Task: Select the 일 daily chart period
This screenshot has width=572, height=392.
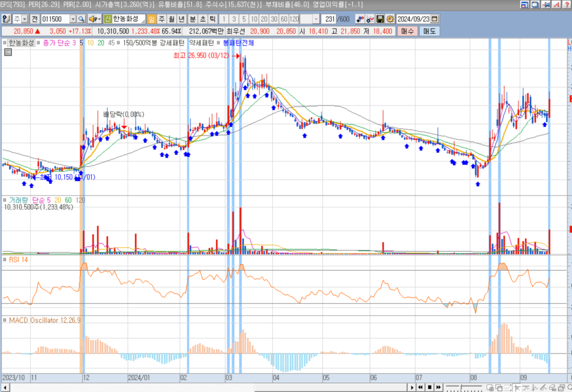Action: click(152, 19)
